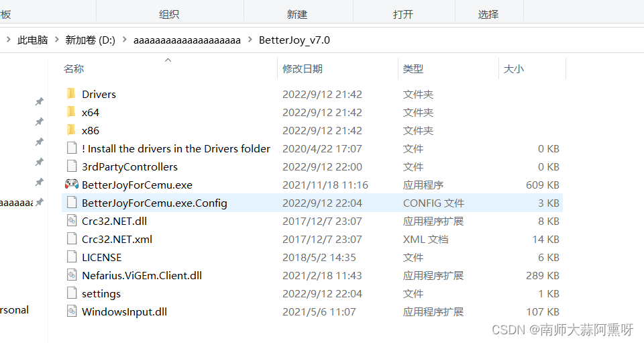Click the aaaaaaaaaaaaaaaaaaaa breadcrumb folder

coord(187,40)
